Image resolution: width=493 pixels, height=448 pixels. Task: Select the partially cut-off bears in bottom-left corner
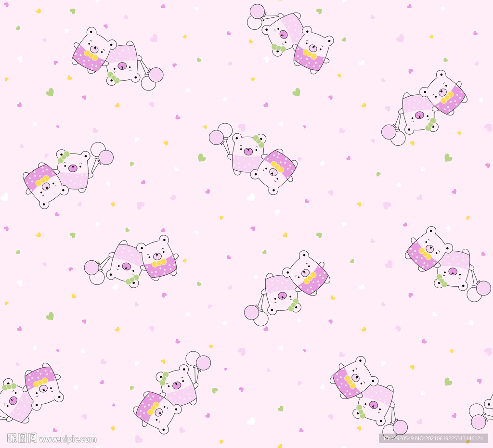click(30, 392)
